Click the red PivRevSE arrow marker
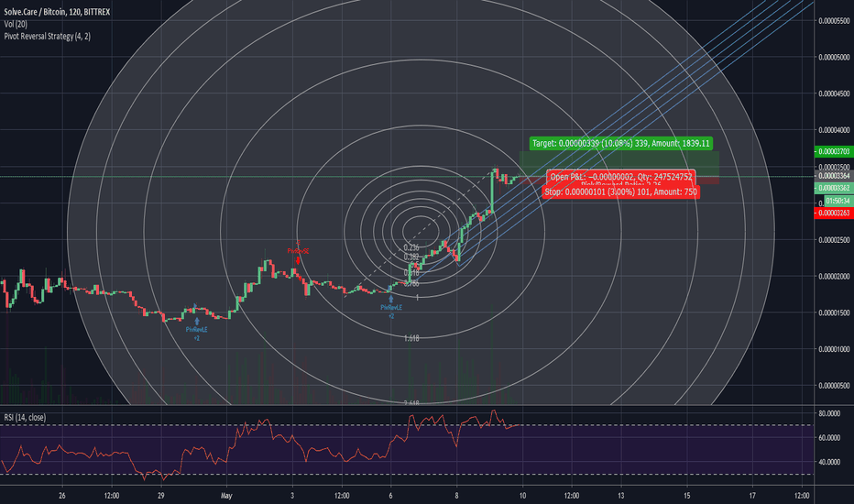854x504 pixels. click(298, 260)
